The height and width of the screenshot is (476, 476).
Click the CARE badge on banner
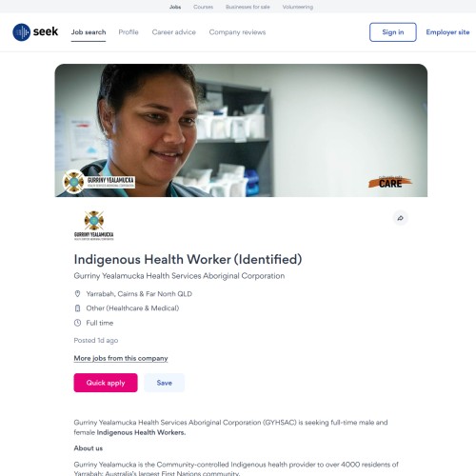tap(390, 182)
